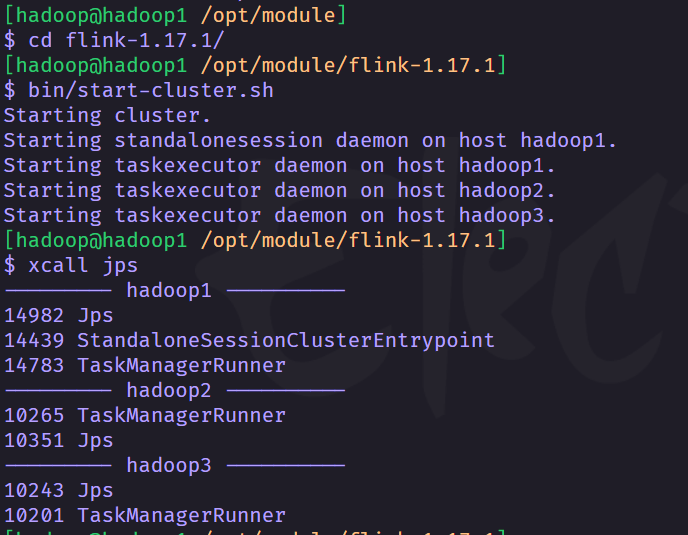The width and height of the screenshot is (688, 535).
Task: Click the '14783 TaskManagerRunner' process line
Action: [x=145, y=366]
